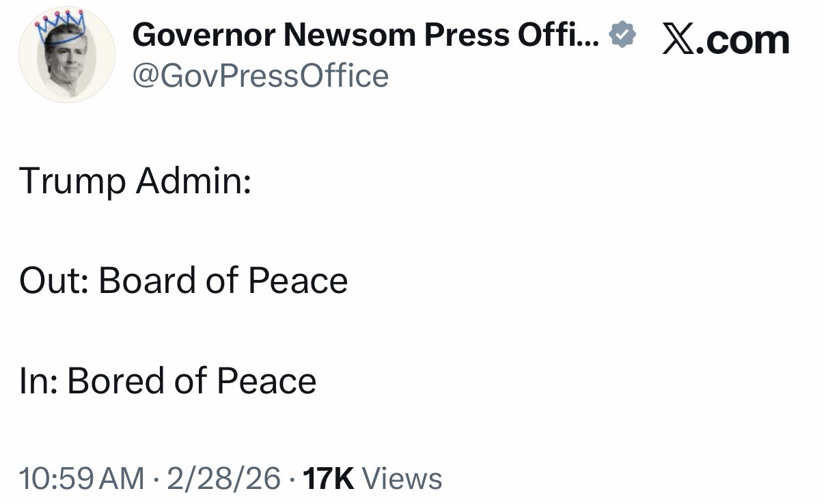Viewport: 824px width, 504px height.
Task: Click the 2/28/26 post date
Action: point(223,479)
